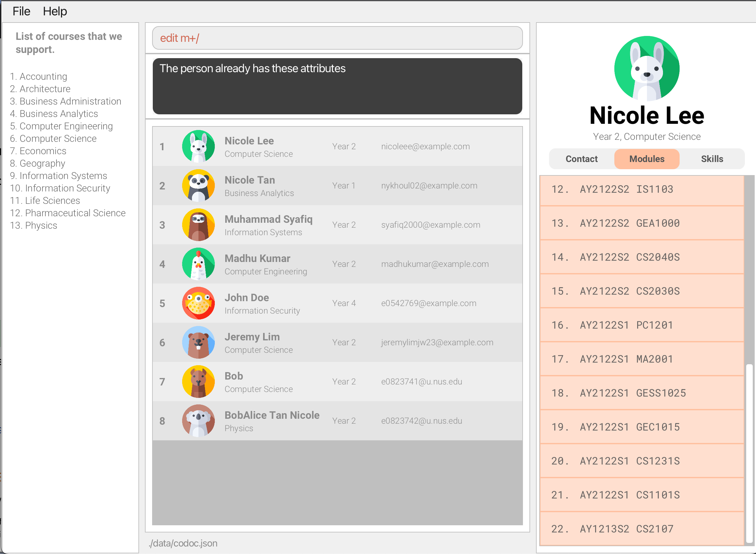Open the Help menu

coord(55,11)
